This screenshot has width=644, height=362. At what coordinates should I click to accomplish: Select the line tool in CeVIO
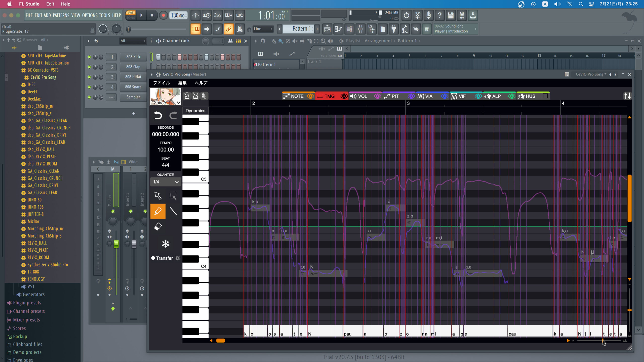point(173,211)
